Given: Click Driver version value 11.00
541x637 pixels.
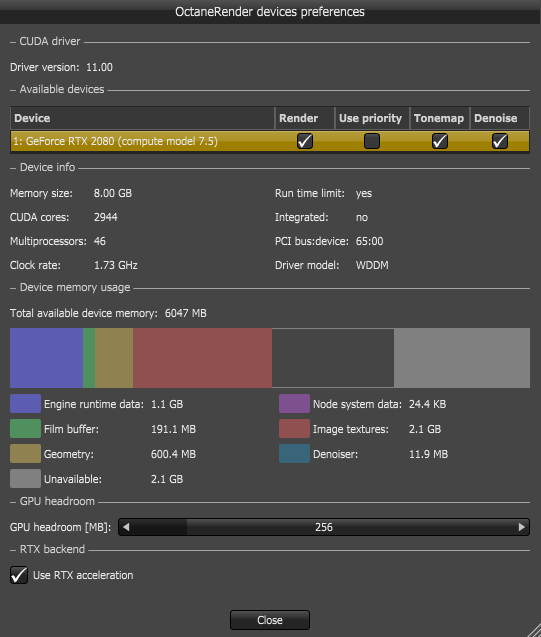Looking at the screenshot, I should coord(99,67).
